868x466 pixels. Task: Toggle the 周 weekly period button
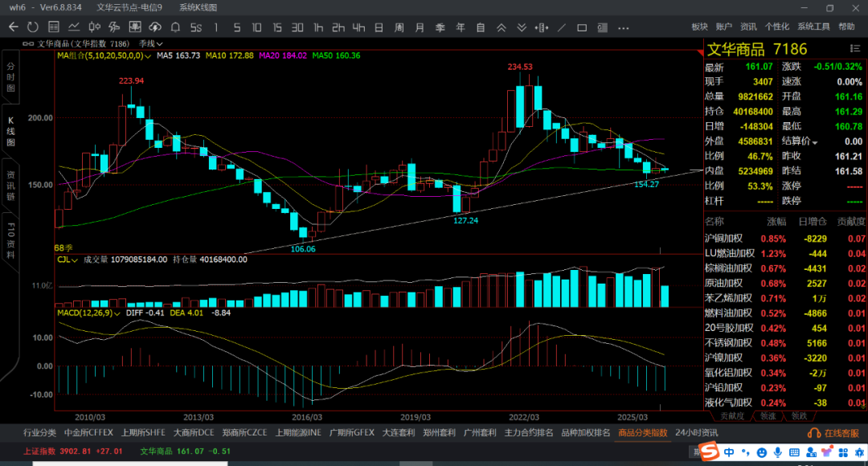399,27
